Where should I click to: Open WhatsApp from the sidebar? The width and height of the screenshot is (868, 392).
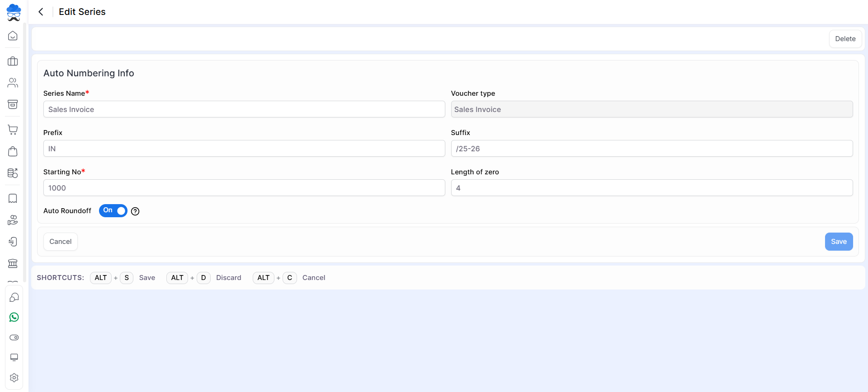[x=14, y=317]
